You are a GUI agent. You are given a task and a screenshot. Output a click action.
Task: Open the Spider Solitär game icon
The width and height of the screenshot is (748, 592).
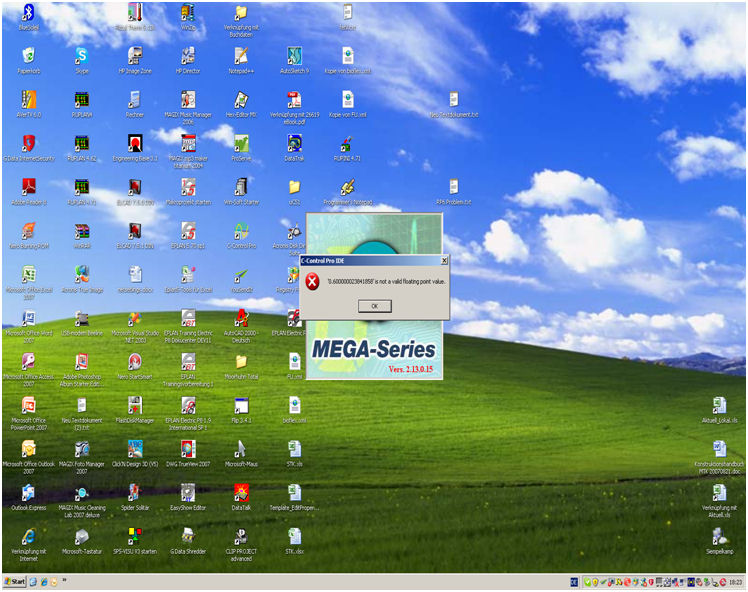click(134, 492)
